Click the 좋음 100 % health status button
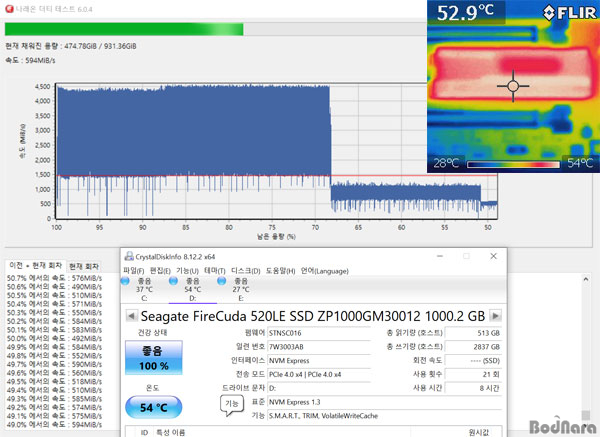This screenshot has height=437, width=600. click(x=154, y=358)
